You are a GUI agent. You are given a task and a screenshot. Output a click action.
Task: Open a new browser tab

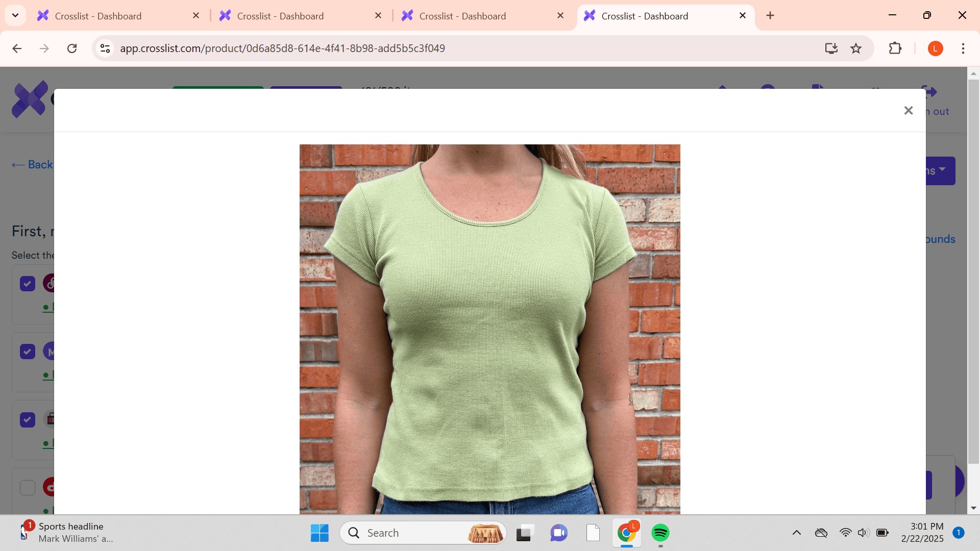(x=770, y=16)
